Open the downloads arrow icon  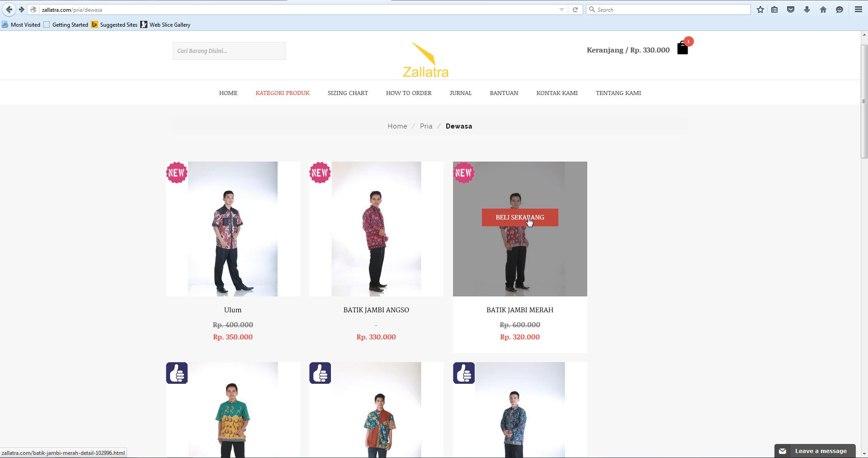tap(807, 10)
